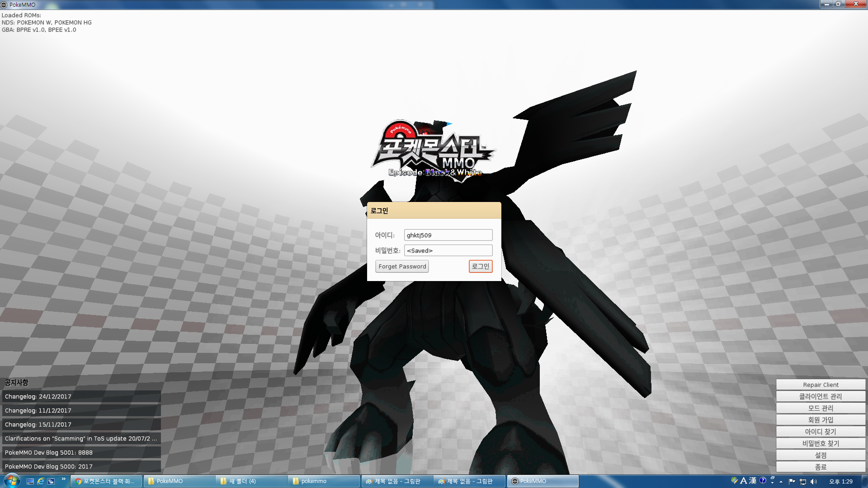Click the Forget Password button
This screenshot has width=868, height=488.
click(402, 266)
